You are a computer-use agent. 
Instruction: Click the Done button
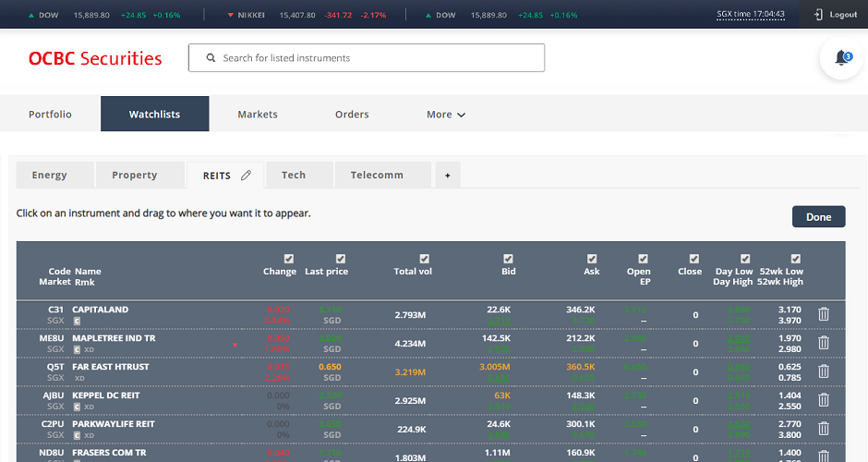coord(818,216)
